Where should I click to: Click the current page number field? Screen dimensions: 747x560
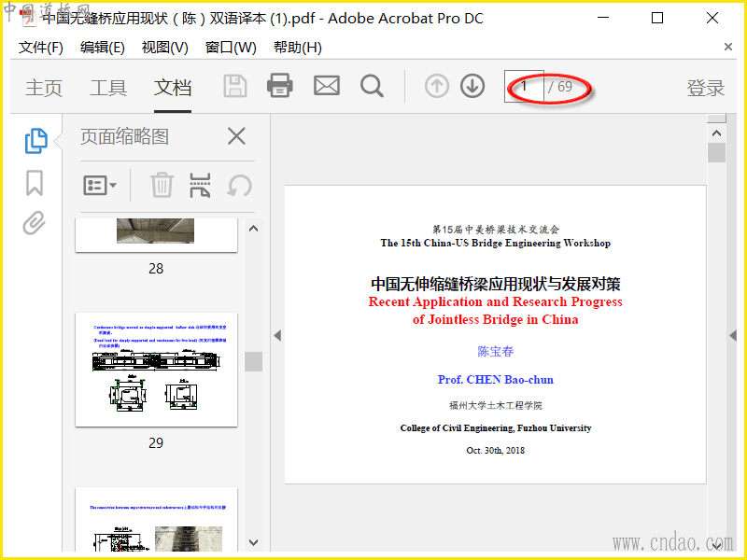click(x=524, y=86)
